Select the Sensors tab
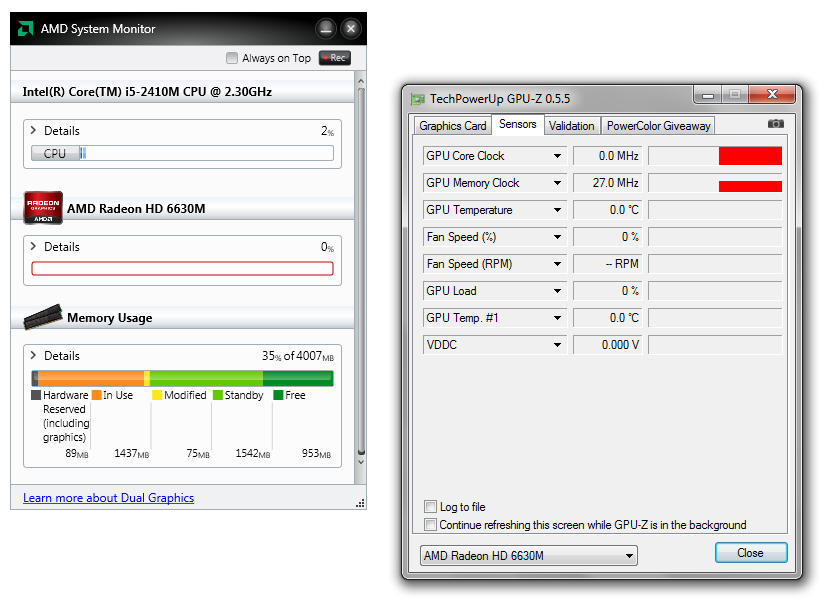The height and width of the screenshot is (602, 829). click(518, 124)
